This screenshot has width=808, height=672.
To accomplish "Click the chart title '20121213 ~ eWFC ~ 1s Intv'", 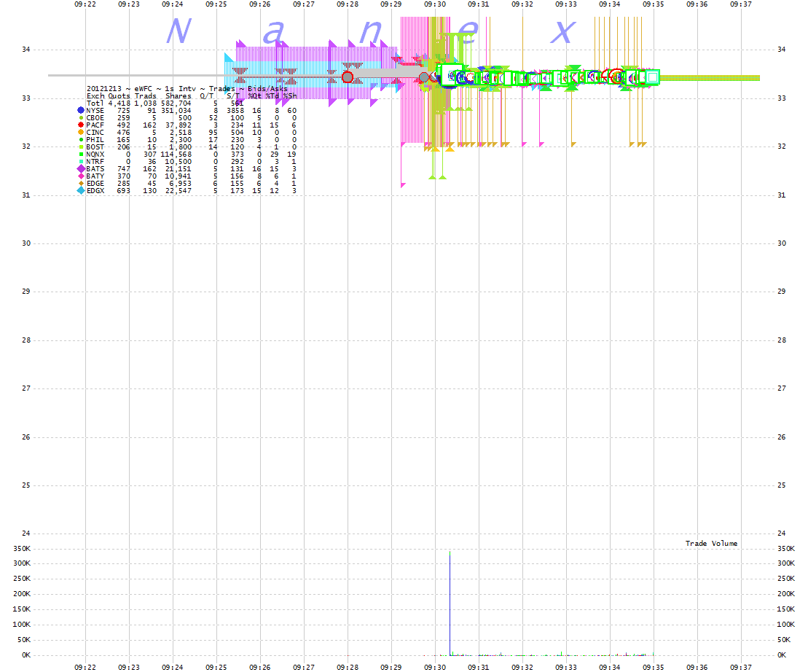I will point(141,89).
